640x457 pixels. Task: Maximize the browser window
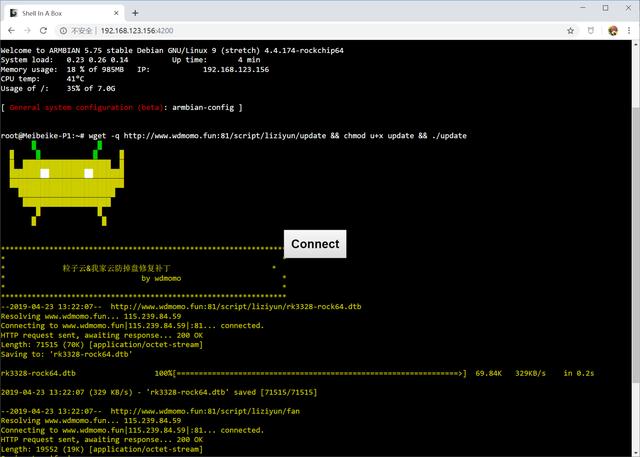pyautogui.click(x=605, y=8)
